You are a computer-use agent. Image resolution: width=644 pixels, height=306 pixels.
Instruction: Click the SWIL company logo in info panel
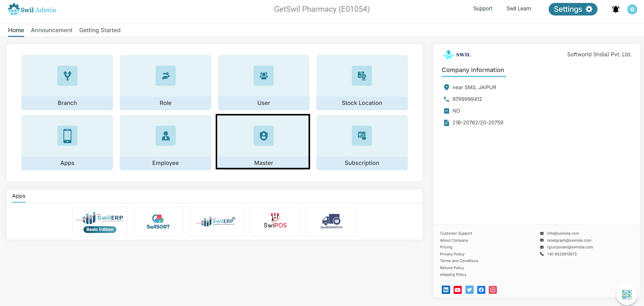457,55
